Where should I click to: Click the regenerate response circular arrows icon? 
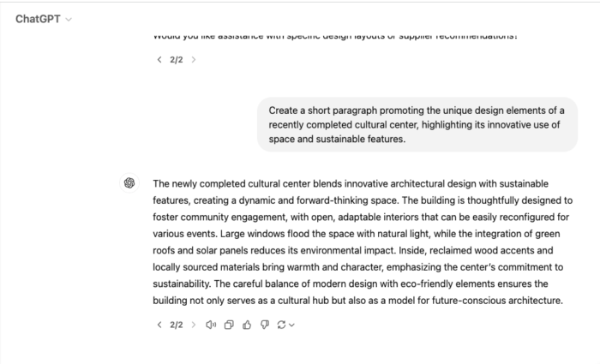(281, 325)
